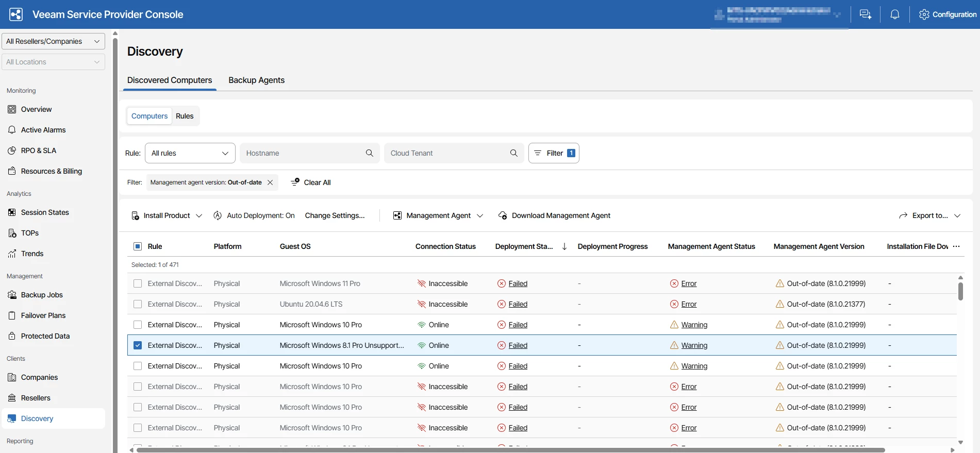The height and width of the screenshot is (453, 980).
Task: Click the Clear All filters button
Action: coord(311,182)
